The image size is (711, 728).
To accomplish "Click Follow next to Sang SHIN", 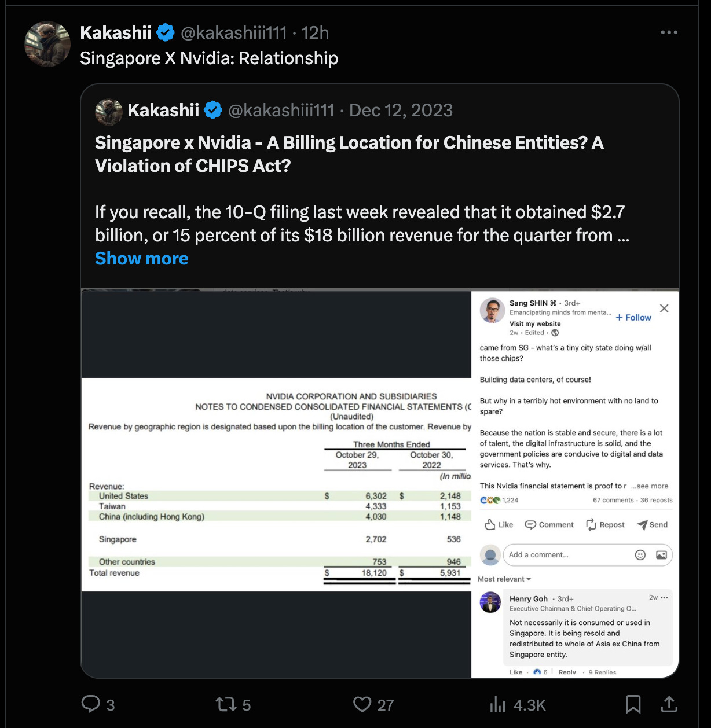I will pos(633,317).
